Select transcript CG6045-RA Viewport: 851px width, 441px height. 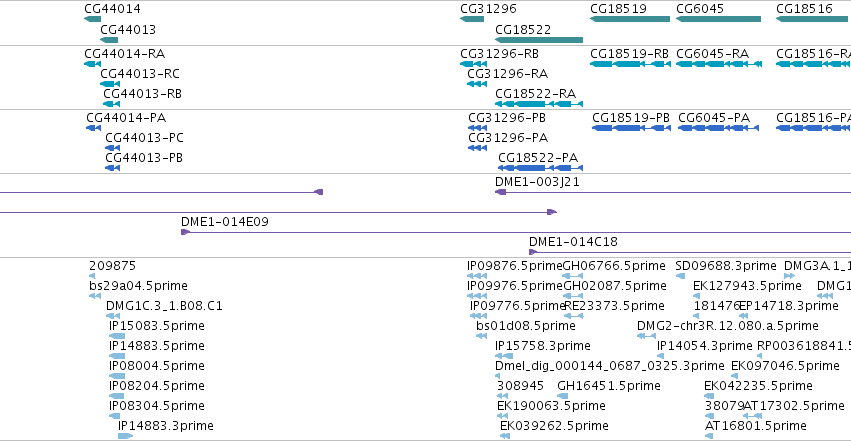tap(719, 64)
